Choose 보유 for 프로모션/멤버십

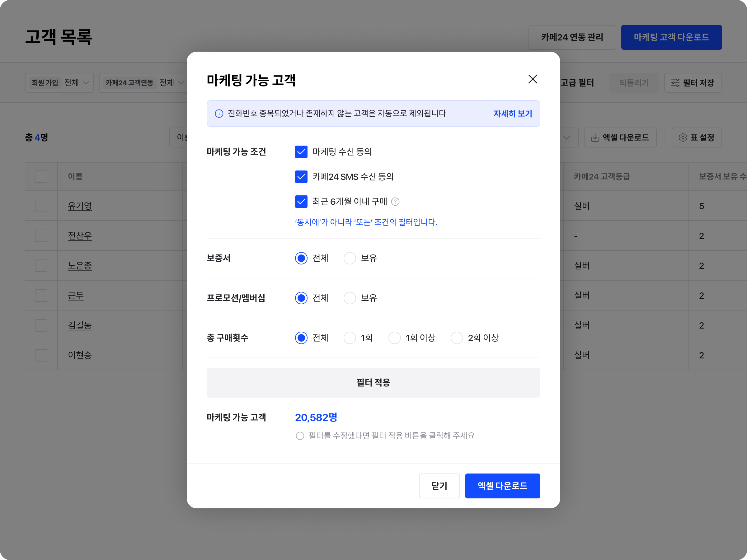(350, 298)
